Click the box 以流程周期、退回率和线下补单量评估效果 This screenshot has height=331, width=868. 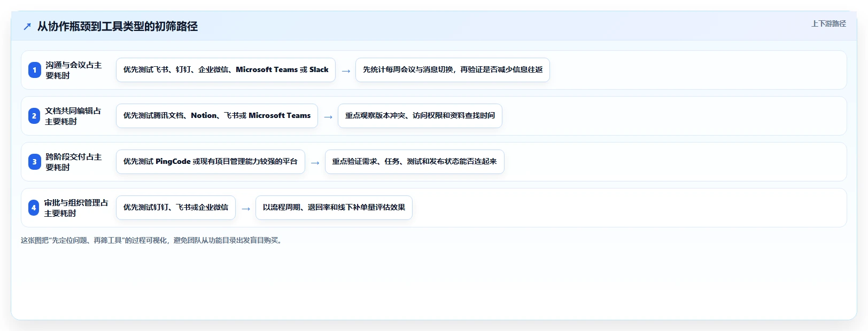(334, 208)
